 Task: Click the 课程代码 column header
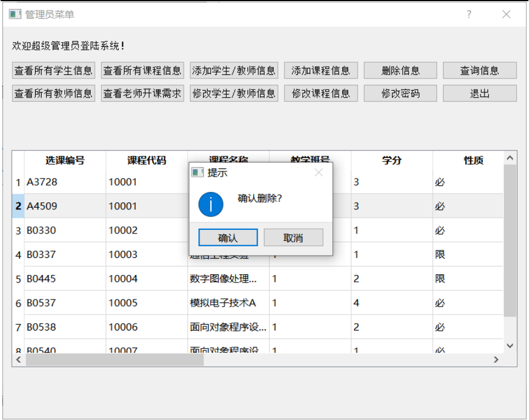click(147, 160)
